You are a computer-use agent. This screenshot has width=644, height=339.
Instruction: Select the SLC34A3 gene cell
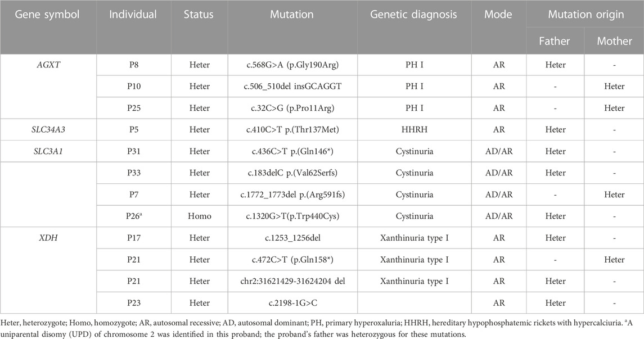pyautogui.click(x=48, y=130)
